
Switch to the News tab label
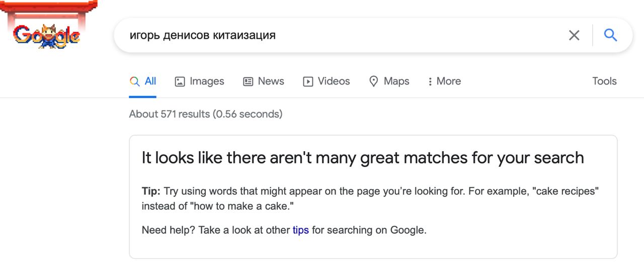[271, 81]
